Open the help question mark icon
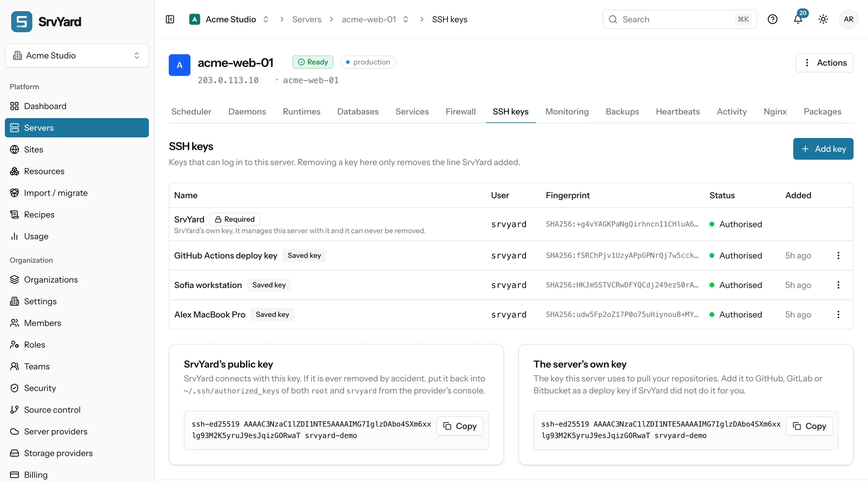This screenshot has width=868, height=482. pyautogui.click(x=773, y=20)
